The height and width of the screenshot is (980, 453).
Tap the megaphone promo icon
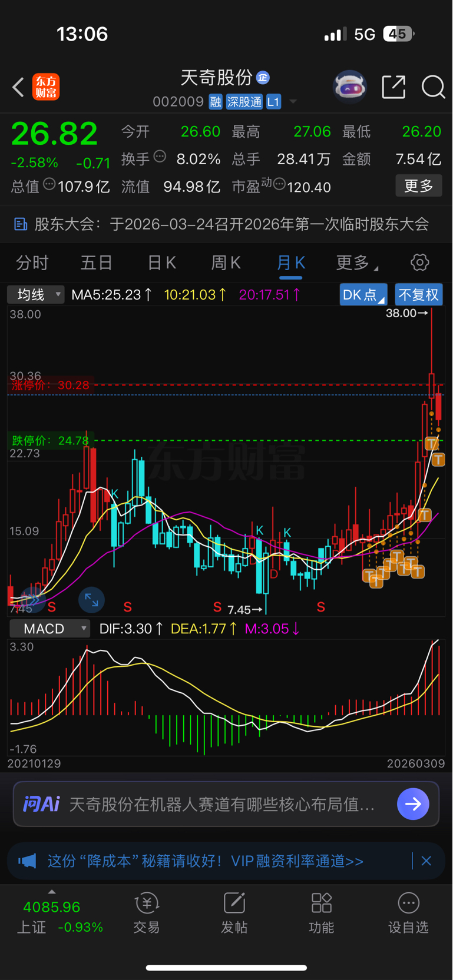tap(27, 861)
